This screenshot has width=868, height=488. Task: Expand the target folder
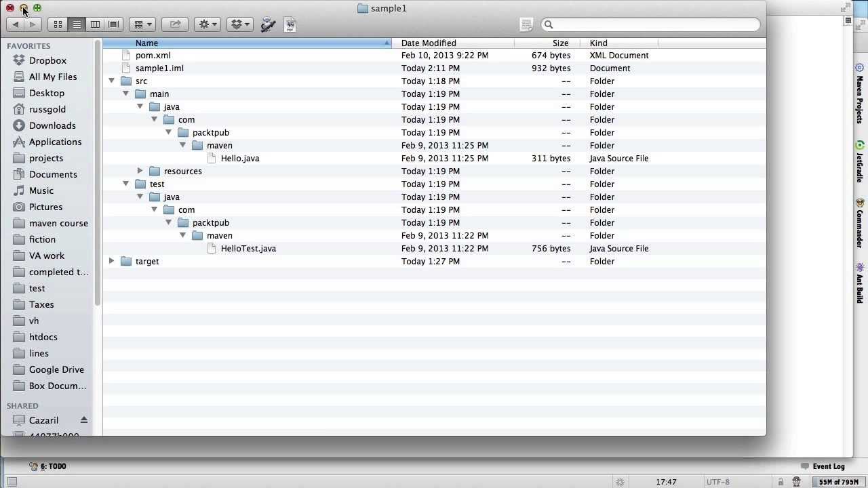tap(112, 261)
